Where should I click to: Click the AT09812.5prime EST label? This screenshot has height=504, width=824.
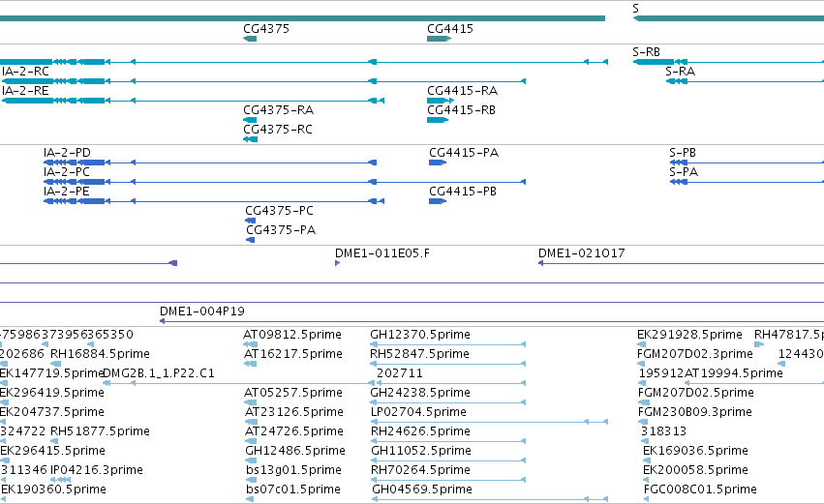tap(292, 335)
